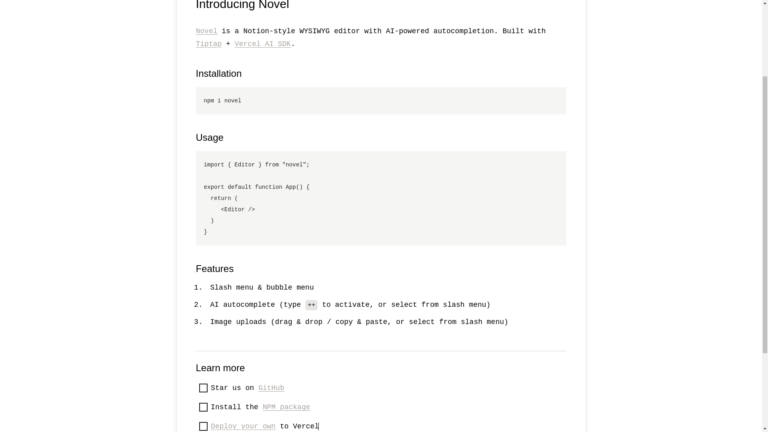This screenshot has height=432, width=768.
Task: Open the NPM package link
Action: click(286, 407)
